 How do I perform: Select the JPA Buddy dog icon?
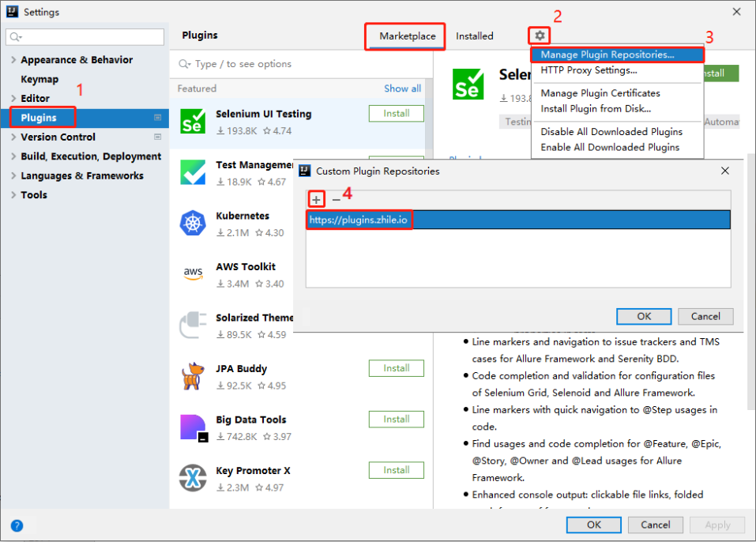pyautogui.click(x=193, y=376)
